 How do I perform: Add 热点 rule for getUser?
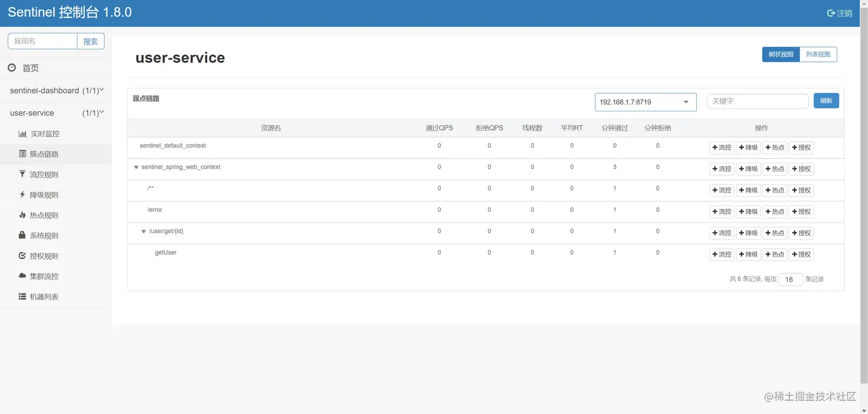(775, 254)
